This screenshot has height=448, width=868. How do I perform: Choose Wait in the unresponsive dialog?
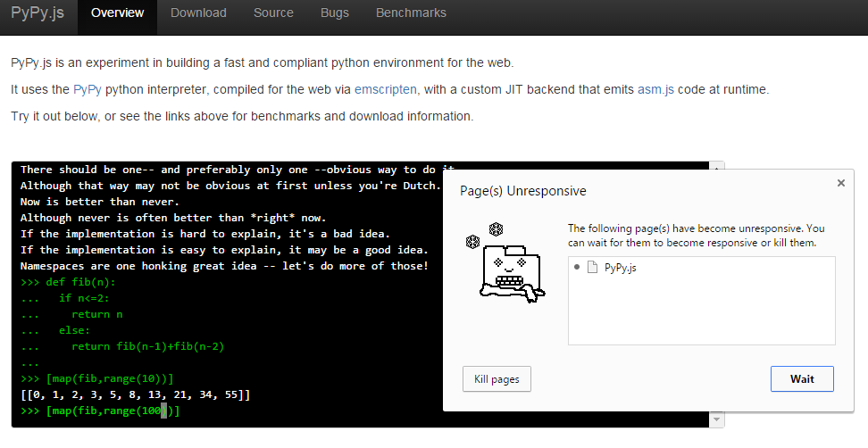[802, 379]
